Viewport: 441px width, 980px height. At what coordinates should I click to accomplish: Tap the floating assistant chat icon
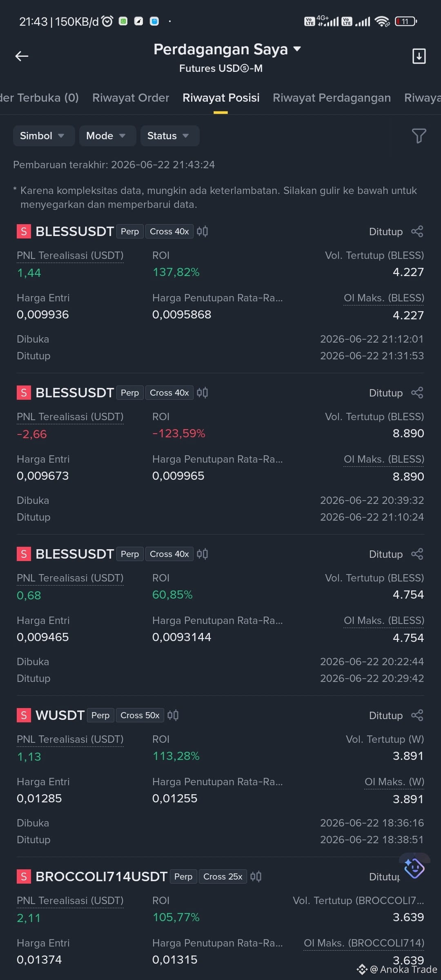414,868
